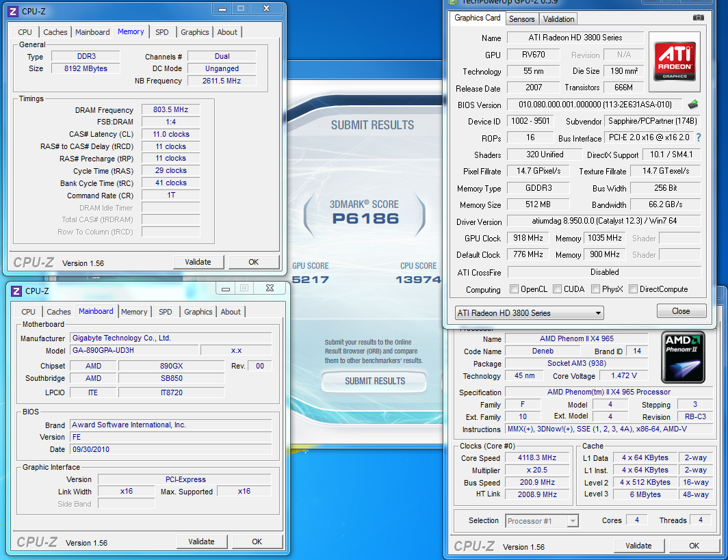Viewport: 728px width, 560px height.
Task: Open Caches tab in CPU-Z Memory window
Action: pos(55,32)
